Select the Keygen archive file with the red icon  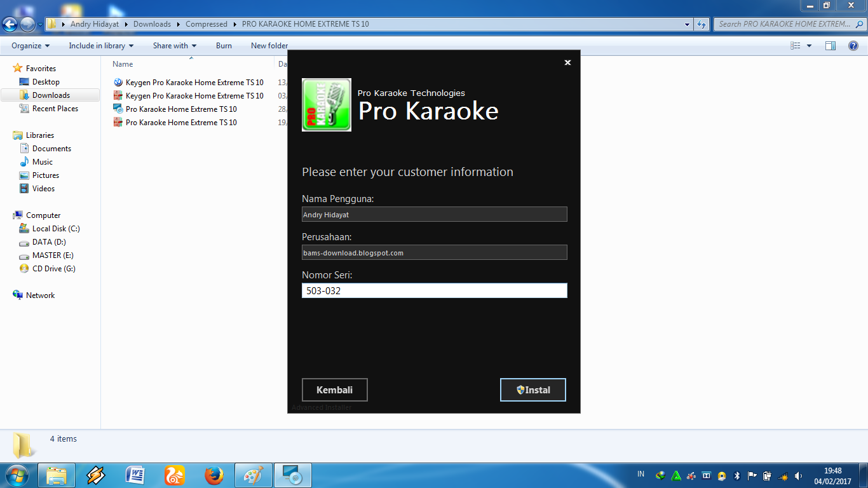coord(188,96)
